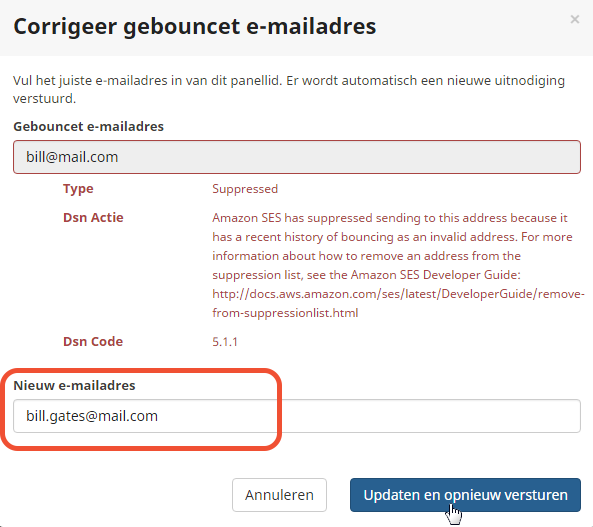Click Updaten en opnieuw versturen
This screenshot has height=527, width=593.
(x=465, y=495)
